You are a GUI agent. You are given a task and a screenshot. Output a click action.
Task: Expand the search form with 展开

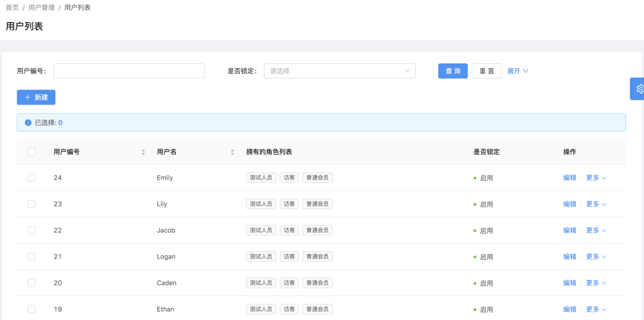[518, 70]
